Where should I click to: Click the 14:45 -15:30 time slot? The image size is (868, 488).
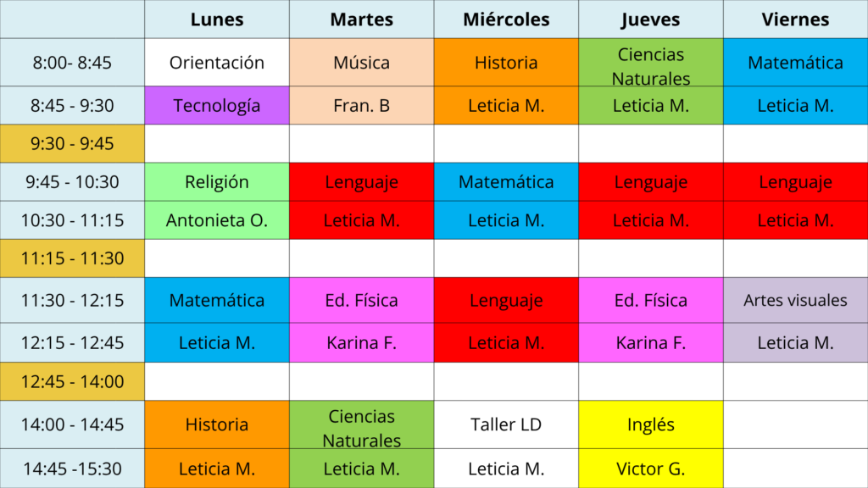[72, 469]
